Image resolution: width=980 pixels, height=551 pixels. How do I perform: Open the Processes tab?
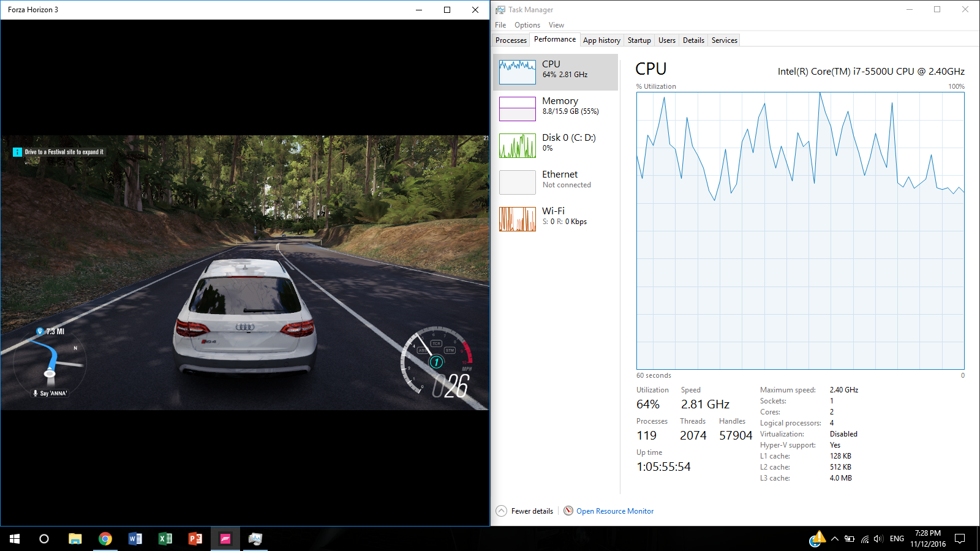[x=511, y=40]
